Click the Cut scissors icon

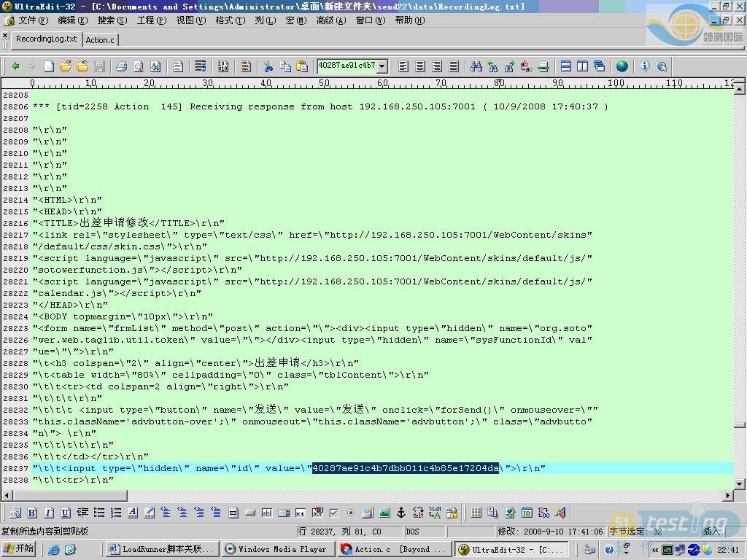point(268,66)
